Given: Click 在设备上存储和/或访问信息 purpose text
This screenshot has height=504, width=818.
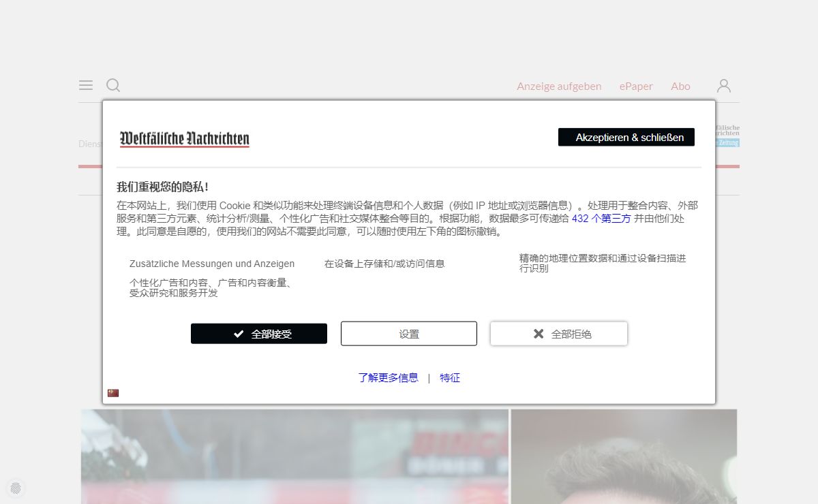Looking at the screenshot, I should coord(384,264).
